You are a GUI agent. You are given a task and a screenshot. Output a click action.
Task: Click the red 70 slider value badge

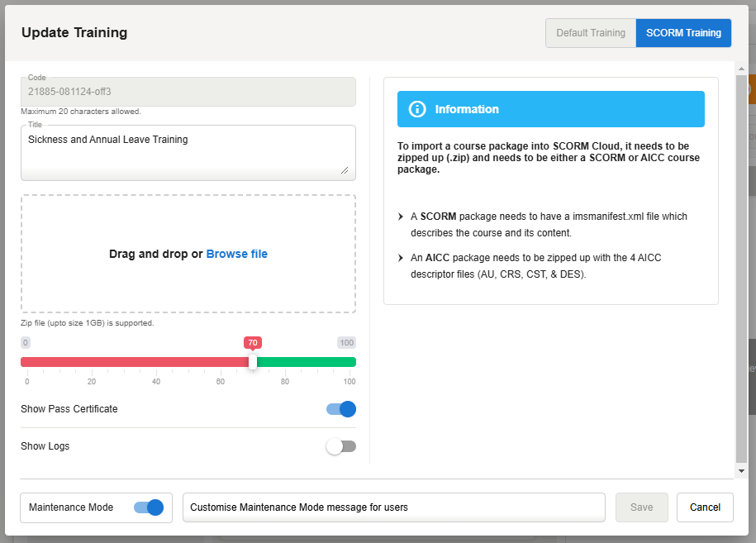pyautogui.click(x=252, y=342)
